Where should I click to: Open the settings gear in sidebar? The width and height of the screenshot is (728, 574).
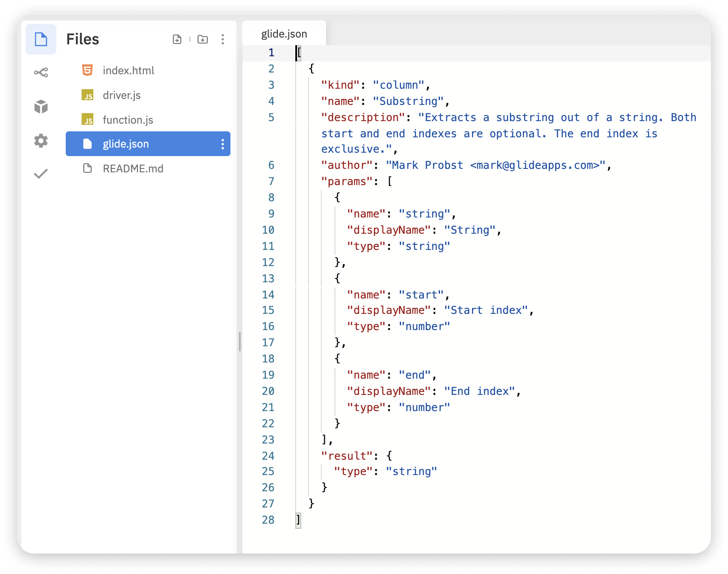click(x=41, y=140)
